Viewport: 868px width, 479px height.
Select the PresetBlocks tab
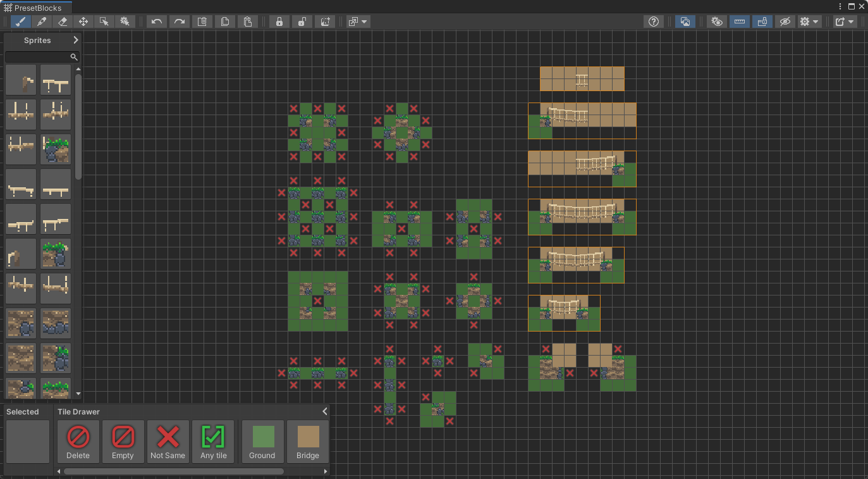[x=35, y=7]
